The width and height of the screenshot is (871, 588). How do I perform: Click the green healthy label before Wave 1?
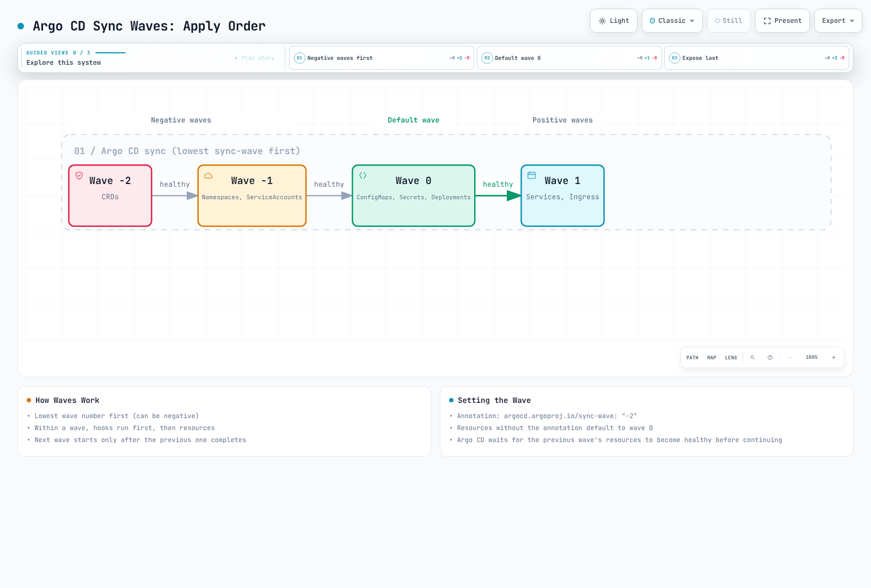[498, 185]
